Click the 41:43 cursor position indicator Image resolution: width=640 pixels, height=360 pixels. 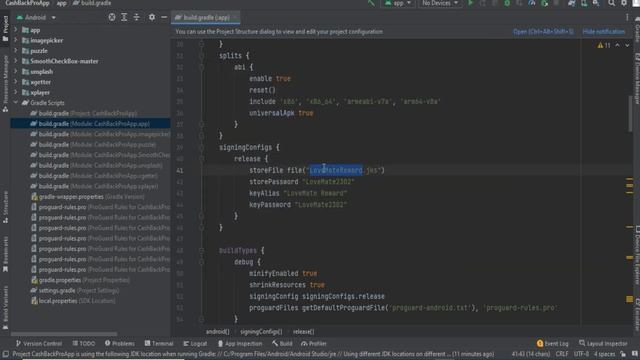(x=531, y=354)
